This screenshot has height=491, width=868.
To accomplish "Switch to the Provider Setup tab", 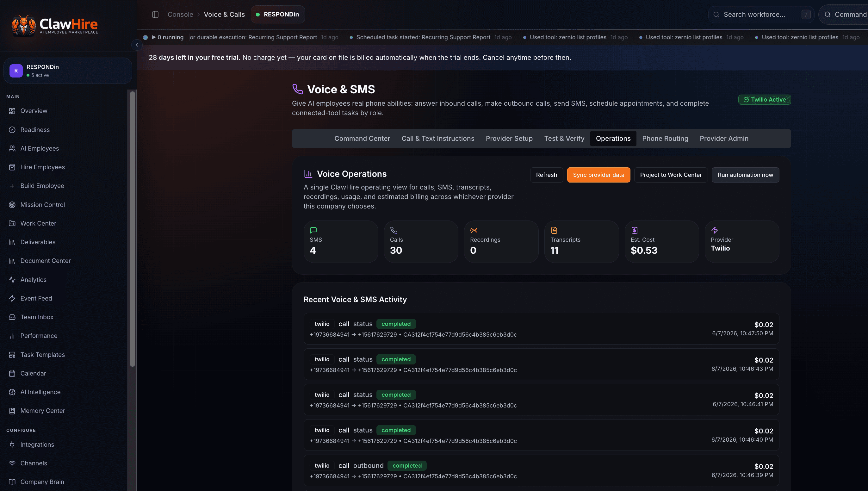I will (509, 139).
